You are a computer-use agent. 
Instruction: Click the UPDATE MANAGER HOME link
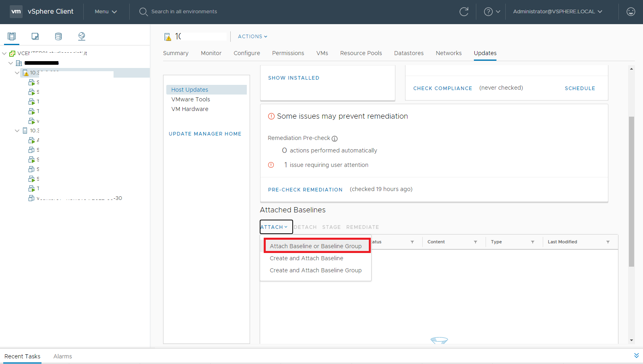click(205, 134)
